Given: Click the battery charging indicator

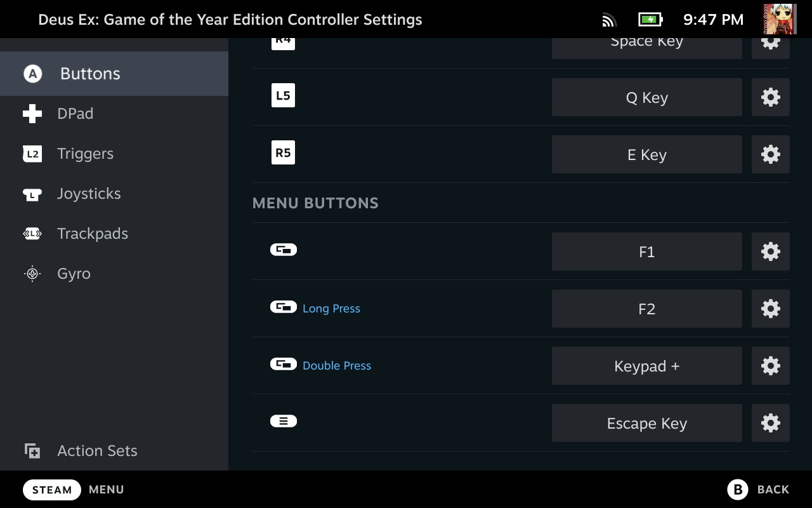Looking at the screenshot, I should pyautogui.click(x=650, y=20).
